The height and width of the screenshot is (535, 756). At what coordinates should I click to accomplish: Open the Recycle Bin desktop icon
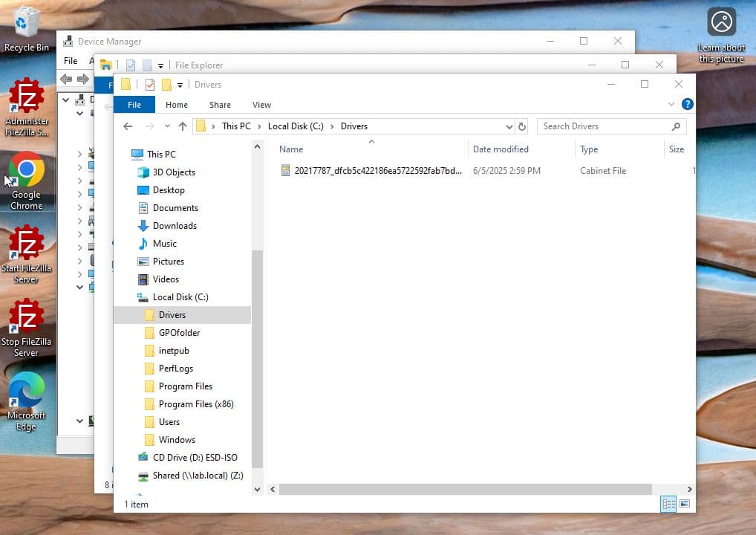(x=27, y=30)
